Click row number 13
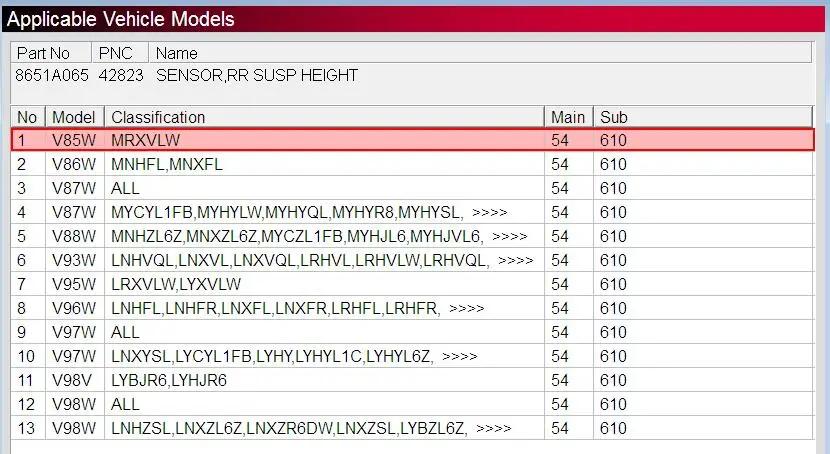This screenshot has height=454, width=830. [x=26, y=428]
